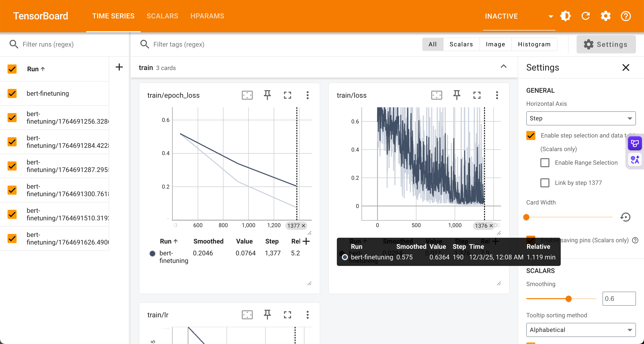Reset card width to default
The height and width of the screenshot is (344, 644).
[625, 217]
